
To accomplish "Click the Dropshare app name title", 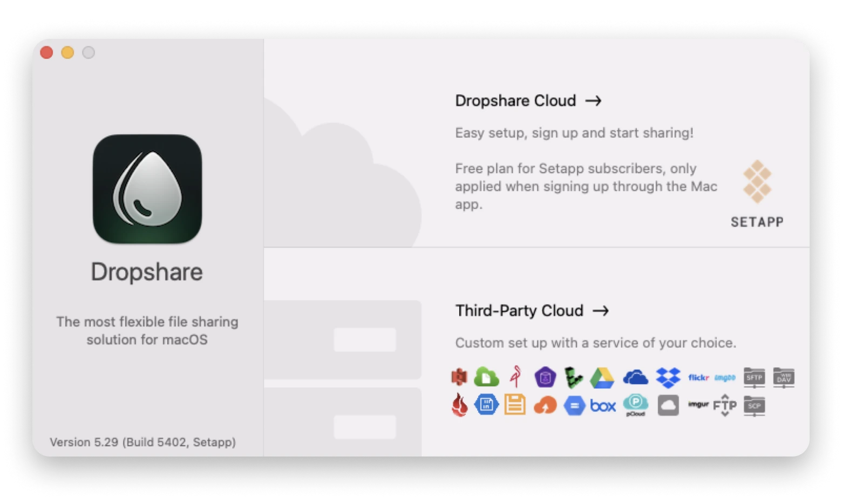I will click(x=147, y=271).
